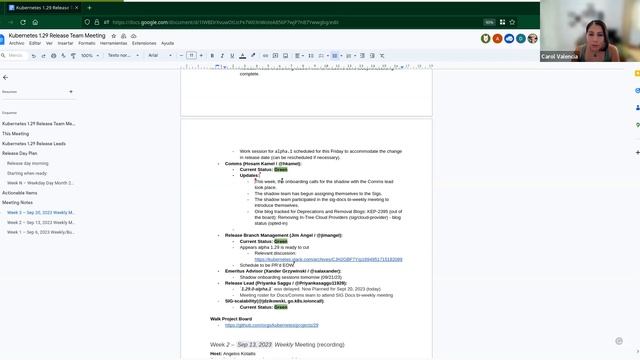This screenshot has height=360, width=640.
Task: Select 'Meeting Notes' in the outline
Action: point(18,202)
